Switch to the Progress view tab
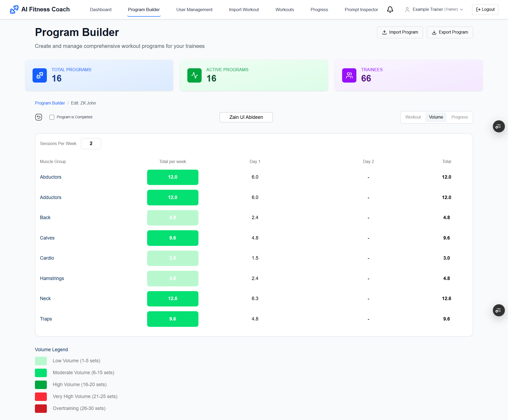Image resolution: width=508 pixels, height=420 pixels. click(459, 117)
